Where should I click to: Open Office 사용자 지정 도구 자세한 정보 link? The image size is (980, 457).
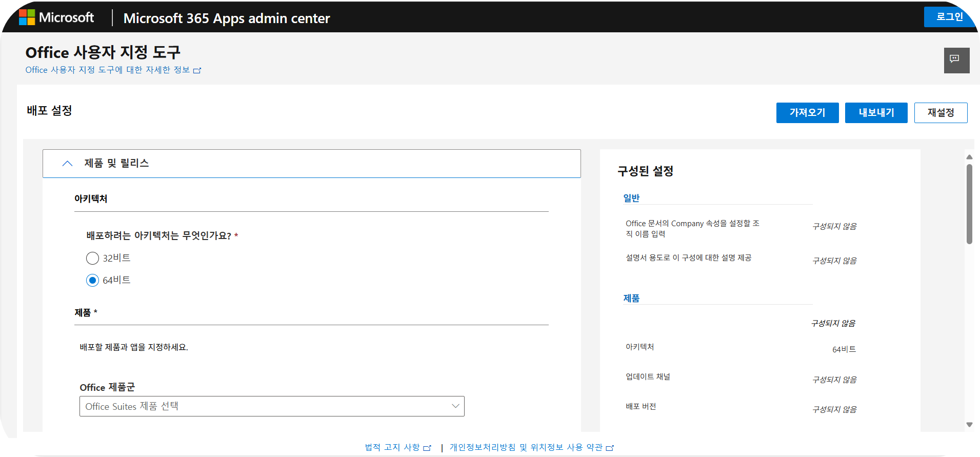click(113, 70)
